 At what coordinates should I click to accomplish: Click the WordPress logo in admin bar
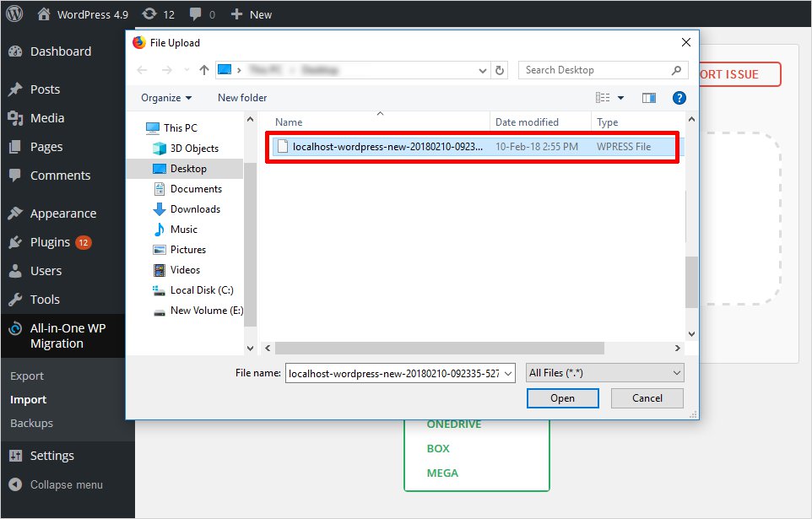15,14
